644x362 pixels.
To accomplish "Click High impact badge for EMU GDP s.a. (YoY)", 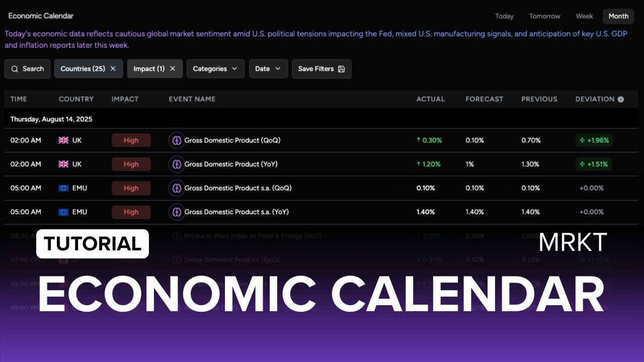I will (x=131, y=212).
